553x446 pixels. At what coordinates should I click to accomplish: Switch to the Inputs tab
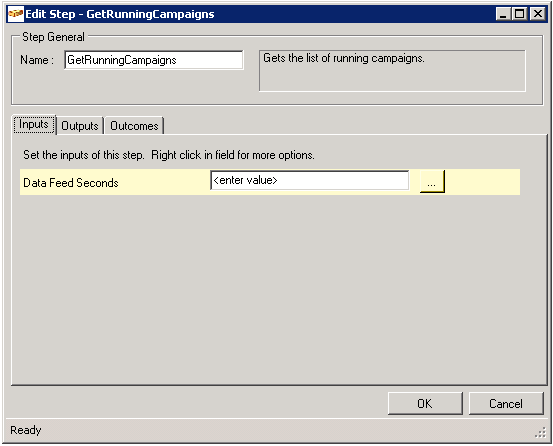tap(34, 124)
